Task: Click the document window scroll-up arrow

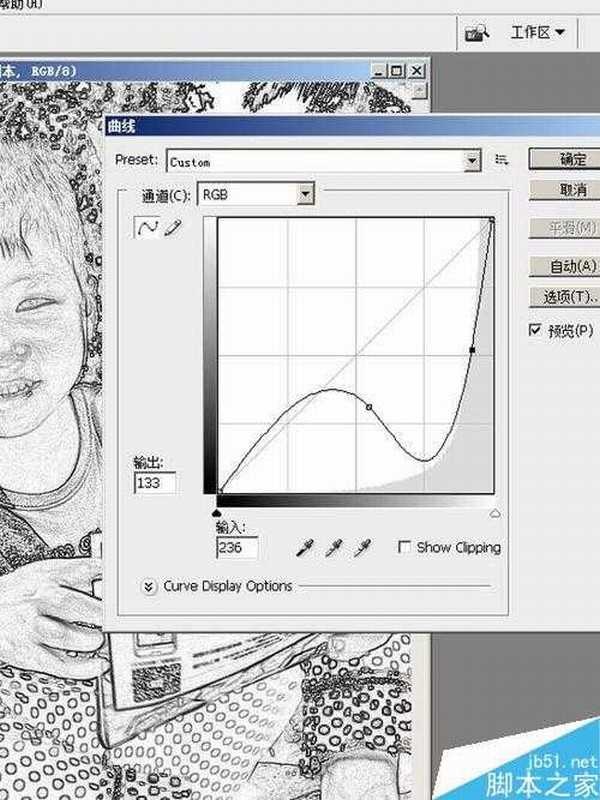Action: coord(419,91)
